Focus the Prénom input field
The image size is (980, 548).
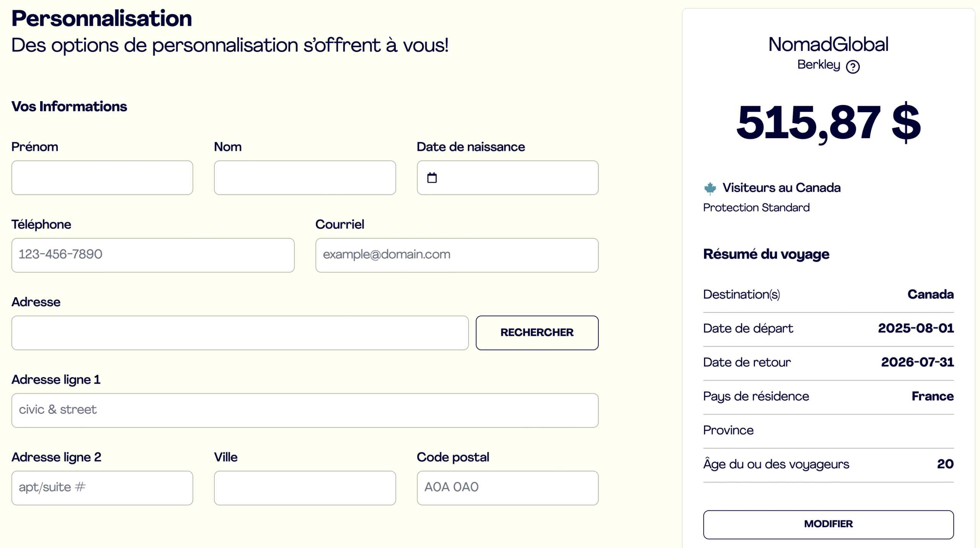point(102,178)
